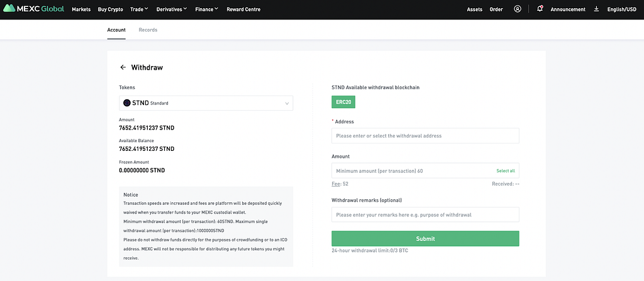Click the underlined Fee label
The image size is (644, 281).
click(x=336, y=184)
